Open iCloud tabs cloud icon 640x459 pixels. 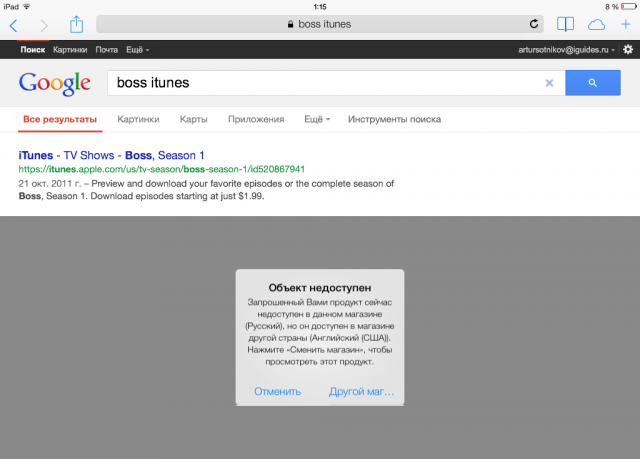596,25
